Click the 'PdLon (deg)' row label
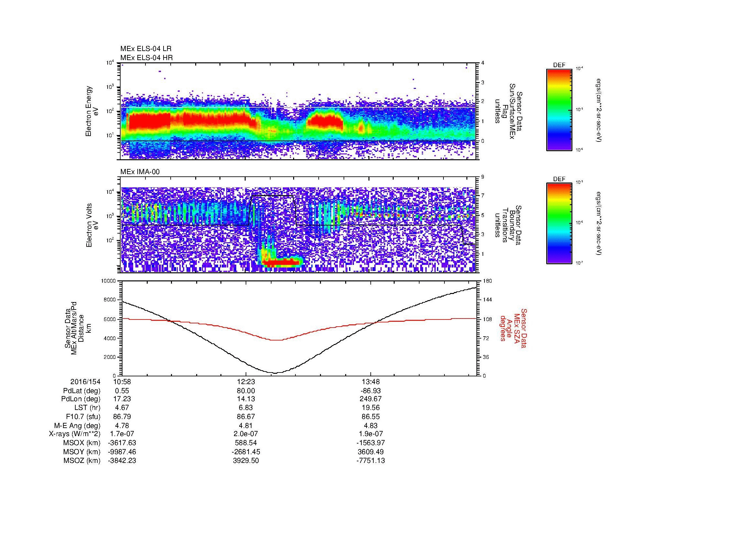 pyautogui.click(x=81, y=399)
